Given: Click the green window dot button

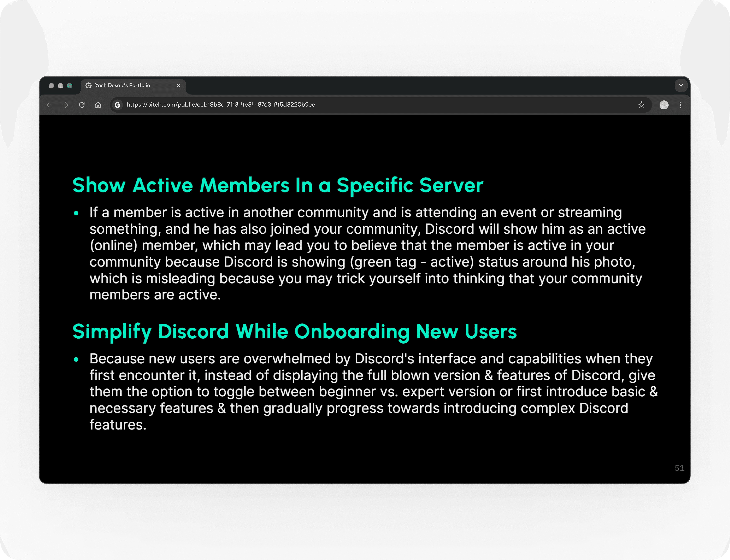Looking at the screenshot, I should coord(70,86).
